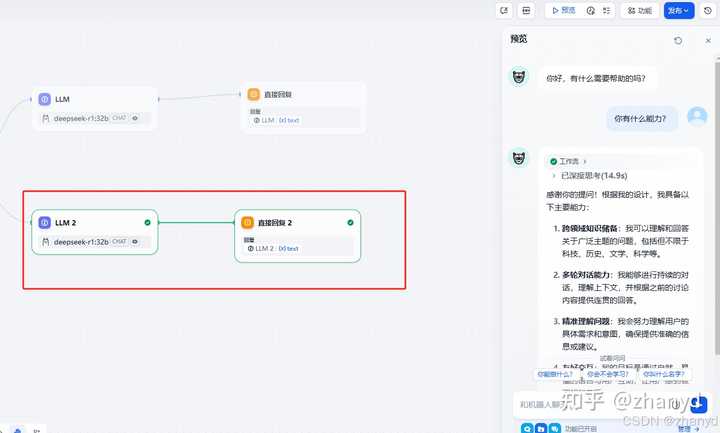Click bot avatar beside the greeting message
Screen dimensions: 720x433
click(519, 76)
